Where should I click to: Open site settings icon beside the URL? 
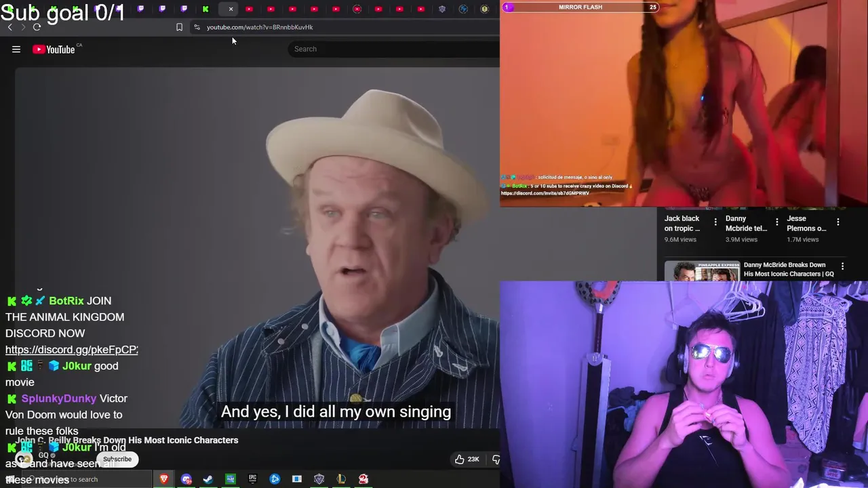197,27
